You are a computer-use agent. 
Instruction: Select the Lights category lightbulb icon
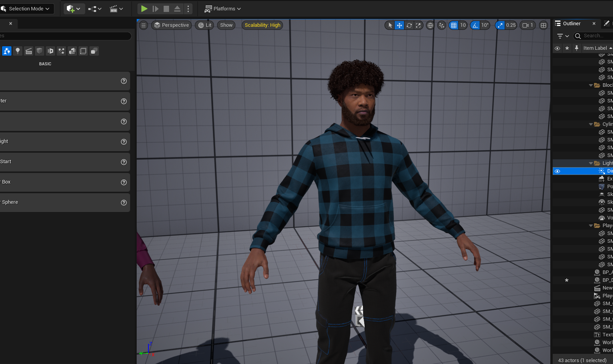pos(18,51)
